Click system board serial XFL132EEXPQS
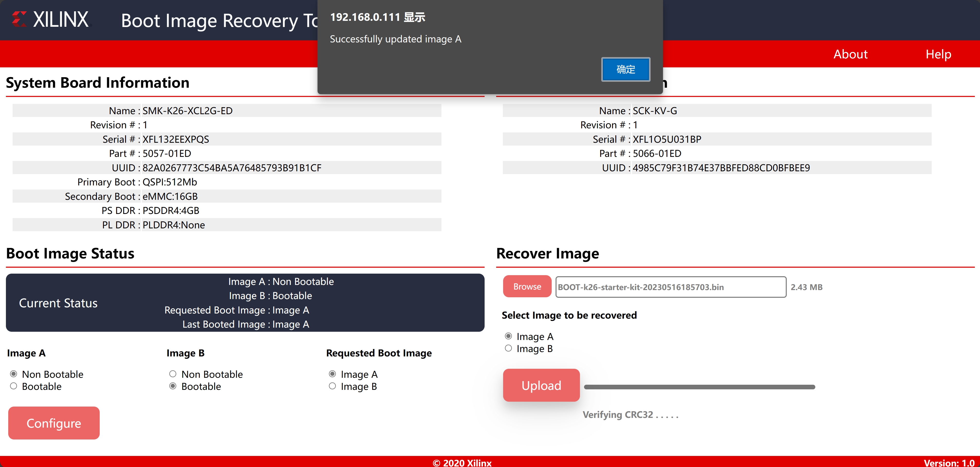The width and height of the screenshot is (980, 467). pos(176,139)
